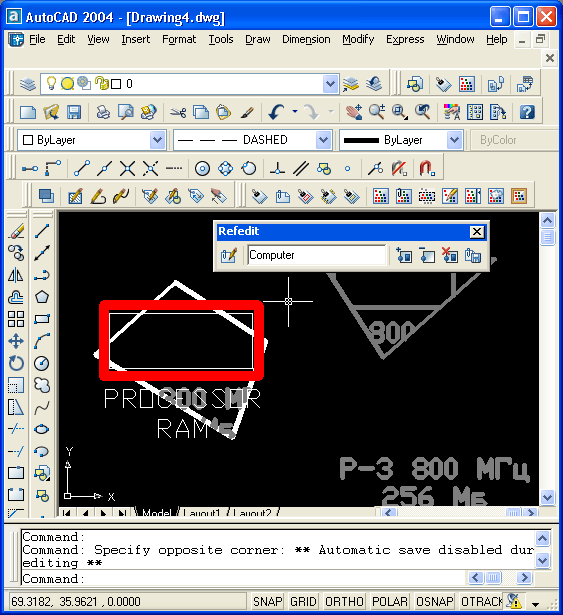Expand the layer control dropdown
The height and width of the screenshot is (615, 563).
[330, 84]
